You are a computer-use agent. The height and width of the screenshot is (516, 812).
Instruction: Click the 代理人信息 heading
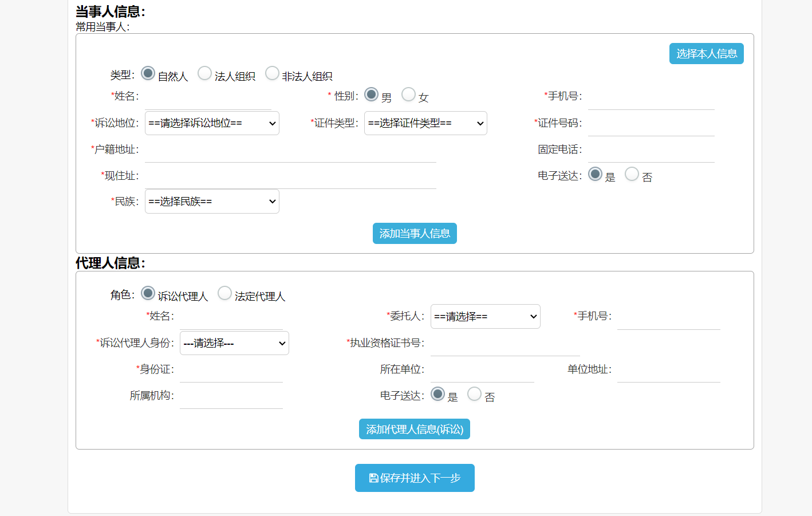111,263
